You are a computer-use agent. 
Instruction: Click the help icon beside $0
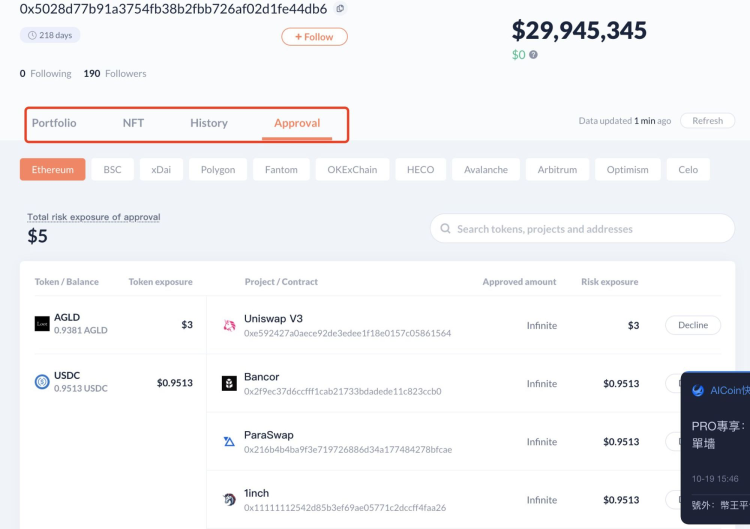click(533, 55)
